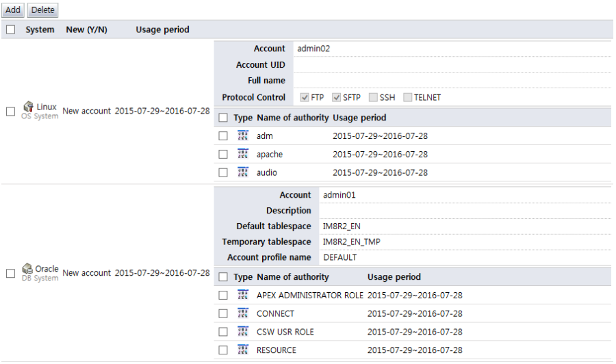Viewport: 616px width, 364px height.
Task: Click the apache authority type icon
Action: 243,154
